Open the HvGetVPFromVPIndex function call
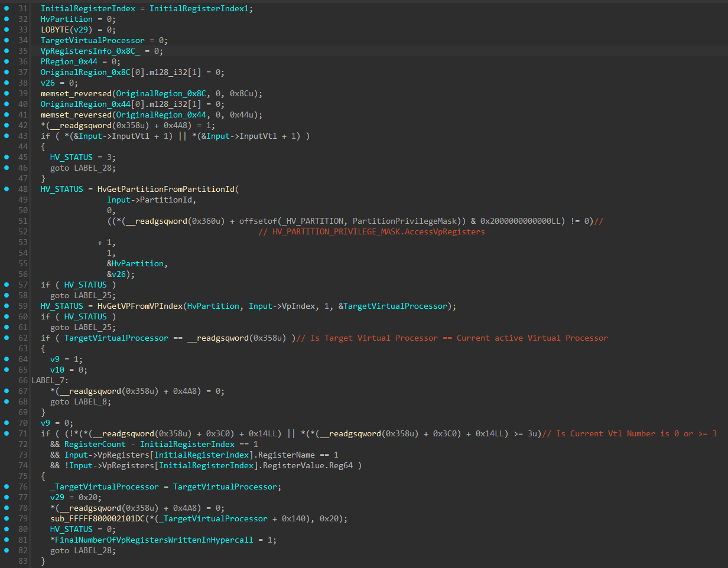Viewport: 728px width, 568px height. [x=140, y=306]
